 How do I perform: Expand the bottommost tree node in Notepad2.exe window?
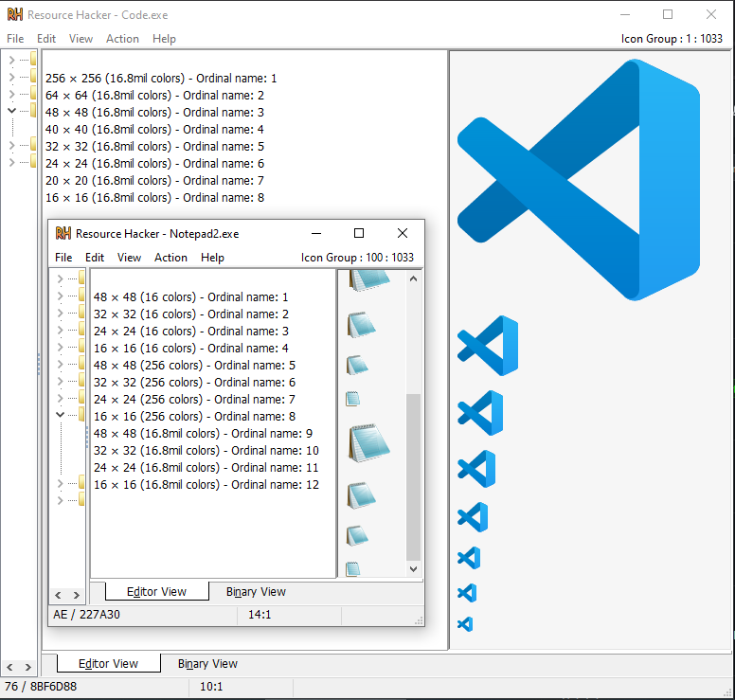click(60, 500)
